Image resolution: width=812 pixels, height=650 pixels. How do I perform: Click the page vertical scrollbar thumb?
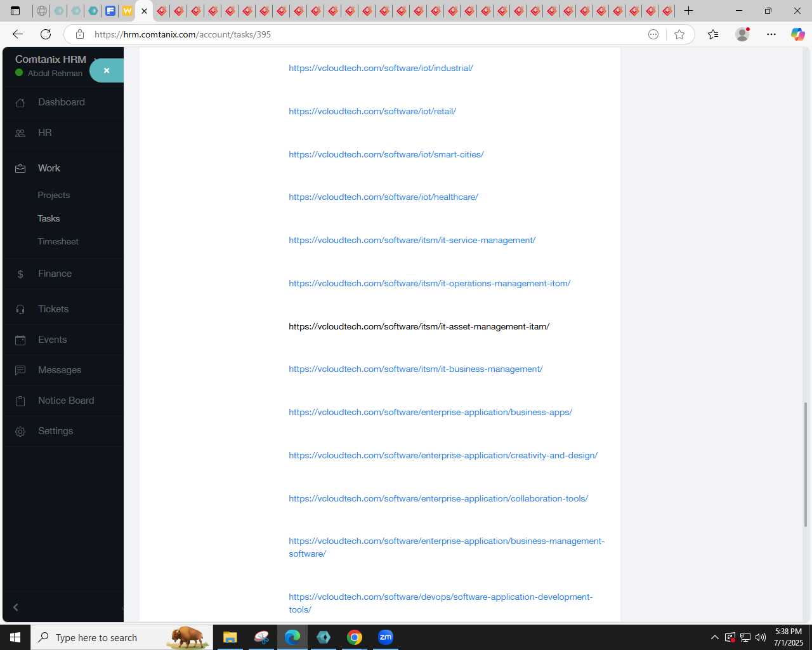tap(806, 464)
